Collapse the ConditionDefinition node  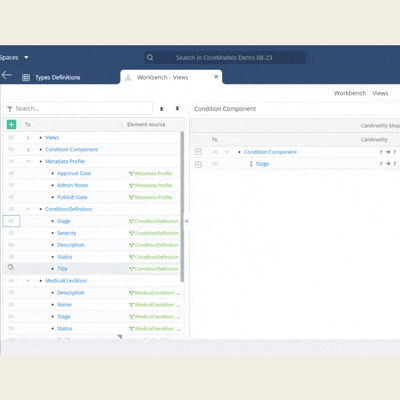[x=28, y=209]
